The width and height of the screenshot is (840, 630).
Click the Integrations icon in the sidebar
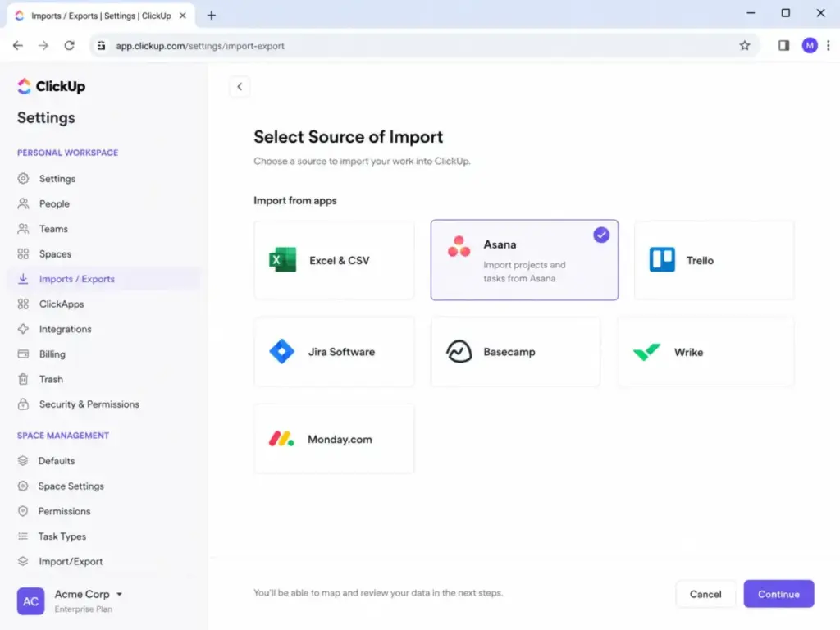tap(23, 329)
